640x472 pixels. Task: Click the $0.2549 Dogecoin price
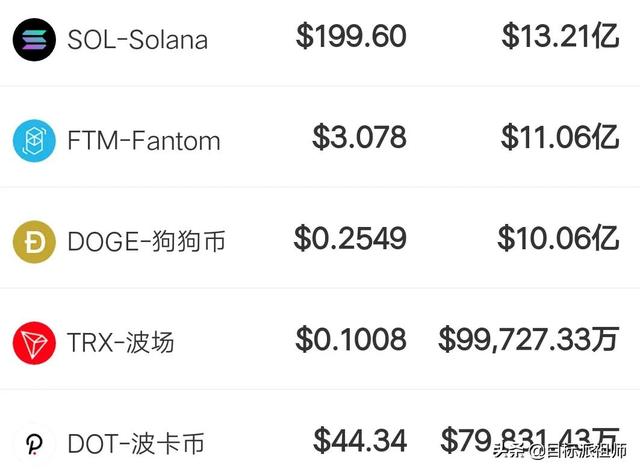tap(350, 238)
